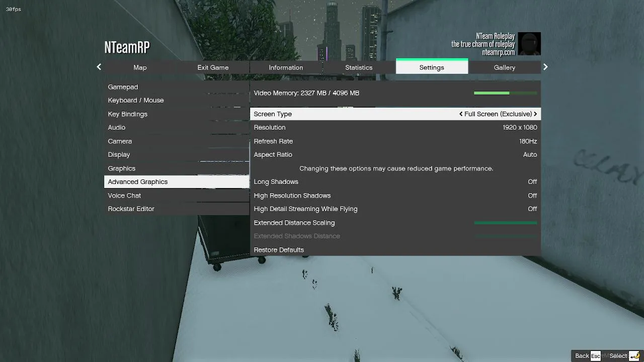Change the Aspect Ratio Auto option
The height and width of the screenshot is (362, 644).
395,155
